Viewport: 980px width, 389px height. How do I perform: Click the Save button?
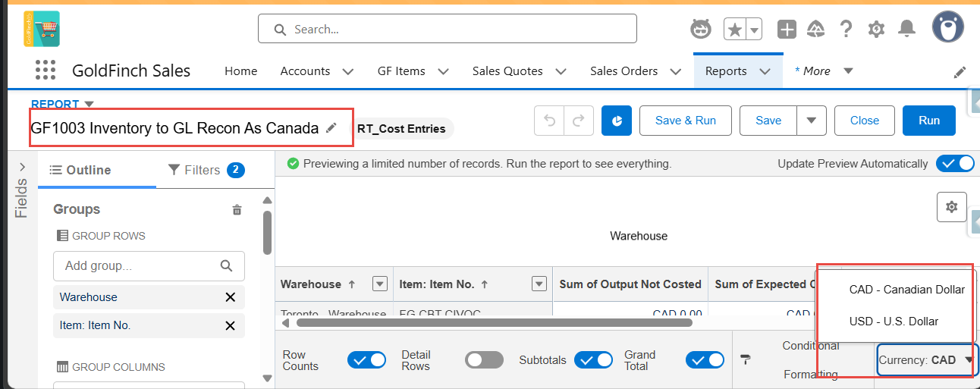coord(768,121)
